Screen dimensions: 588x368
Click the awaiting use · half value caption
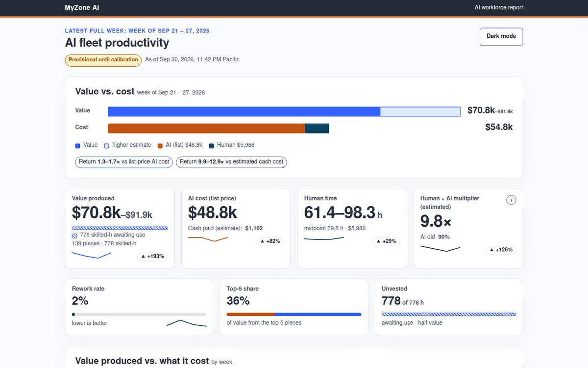coord(412,323)
